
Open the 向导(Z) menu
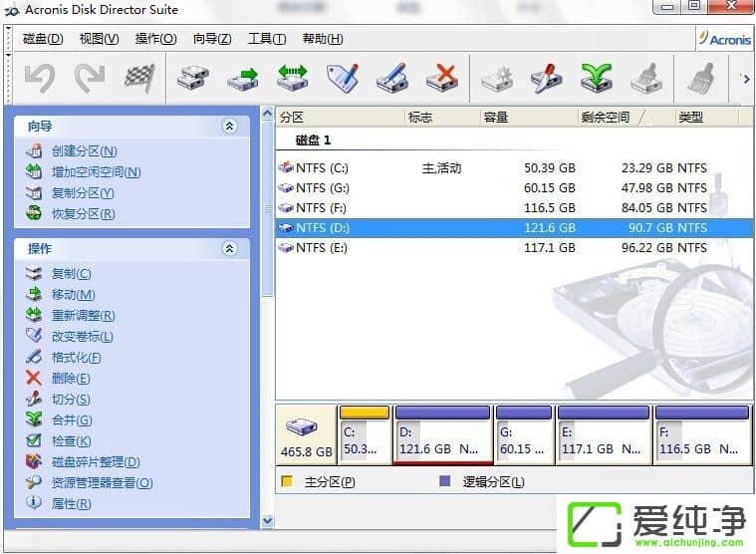(212, 39)
